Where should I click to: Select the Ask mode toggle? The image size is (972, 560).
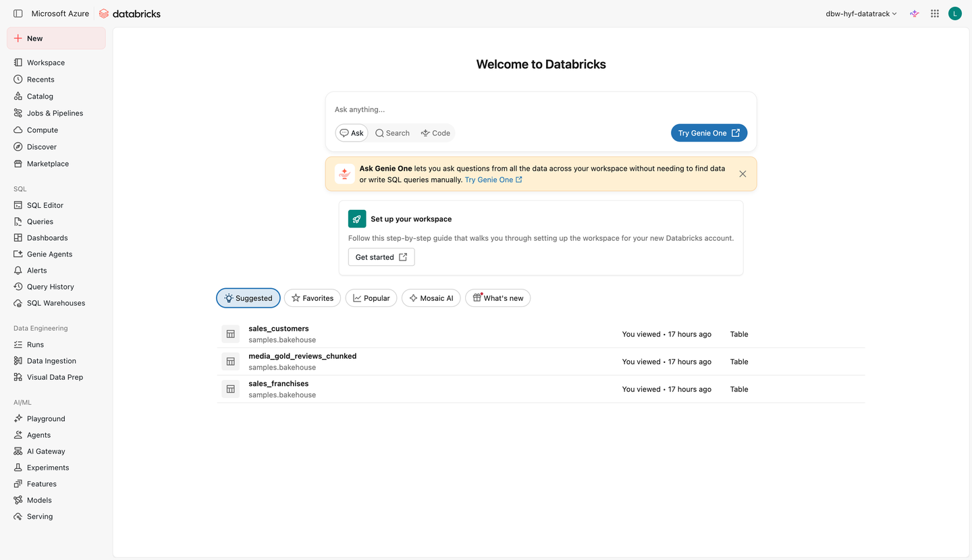352,133
